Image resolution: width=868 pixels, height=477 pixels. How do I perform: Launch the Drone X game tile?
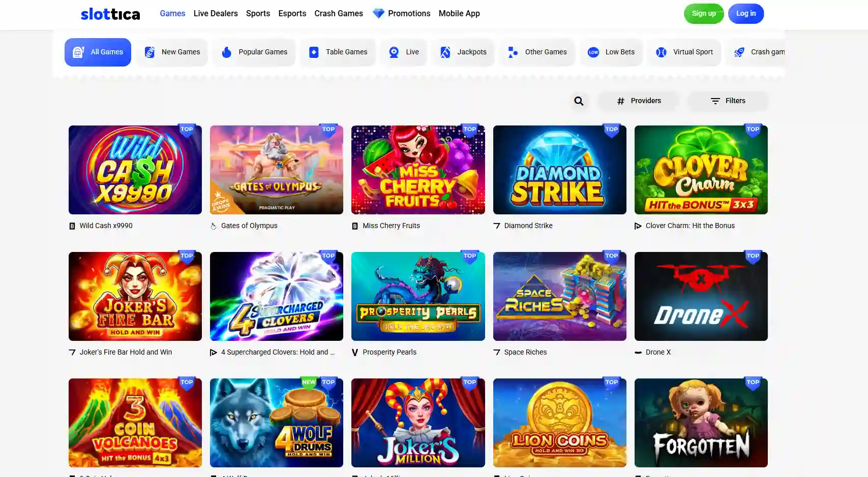701,296
